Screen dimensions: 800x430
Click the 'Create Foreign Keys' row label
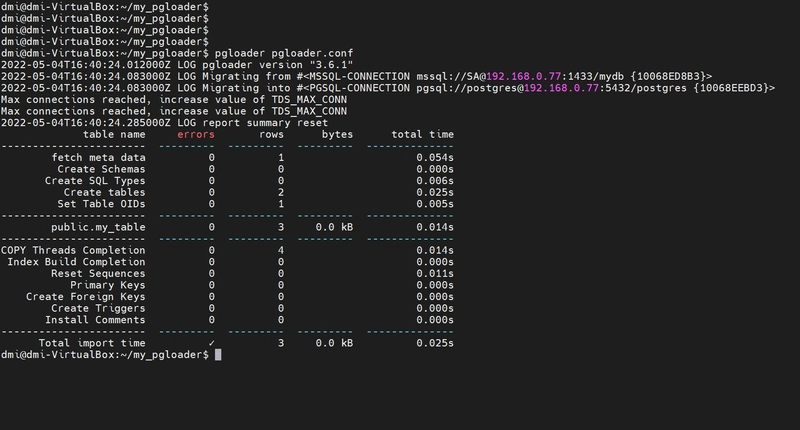86,296
